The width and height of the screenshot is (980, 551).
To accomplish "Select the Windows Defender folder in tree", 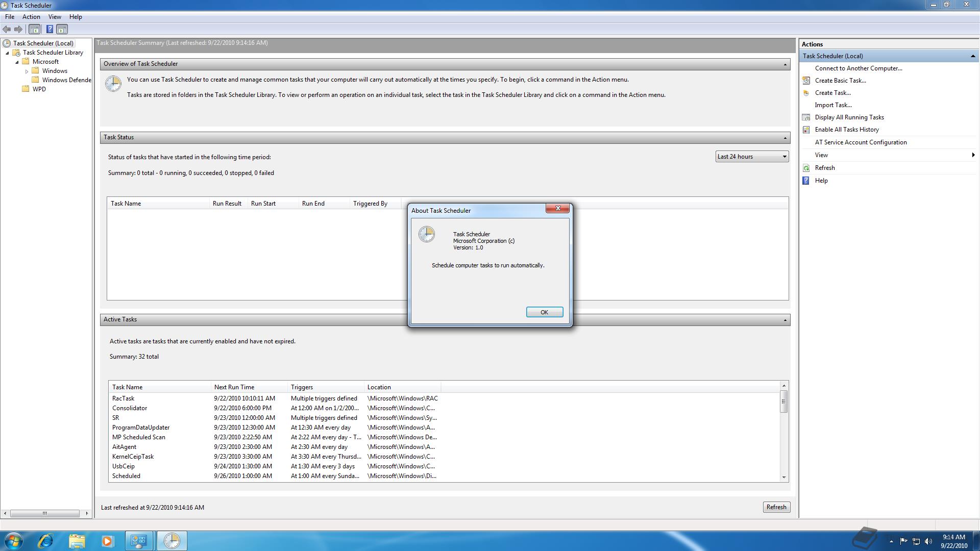I will point(66,80).
